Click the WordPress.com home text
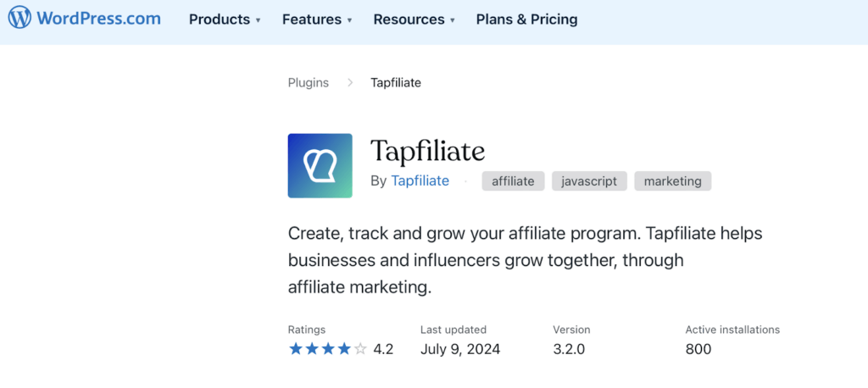Image resolution: width=868 pixels, height=388 pixels. click(98, 19)
